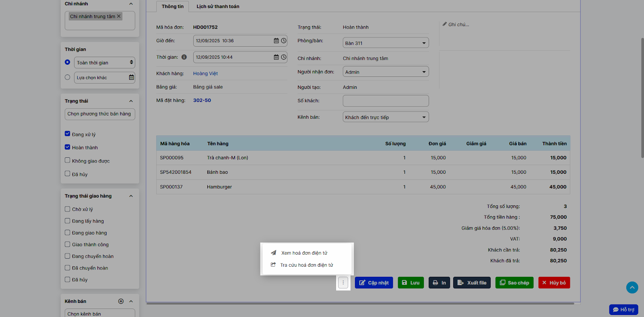Image resolution: width=644 pixels, height=317 pixels.
Task: Collapse the Trạng thái filter section
Action: 131,101
